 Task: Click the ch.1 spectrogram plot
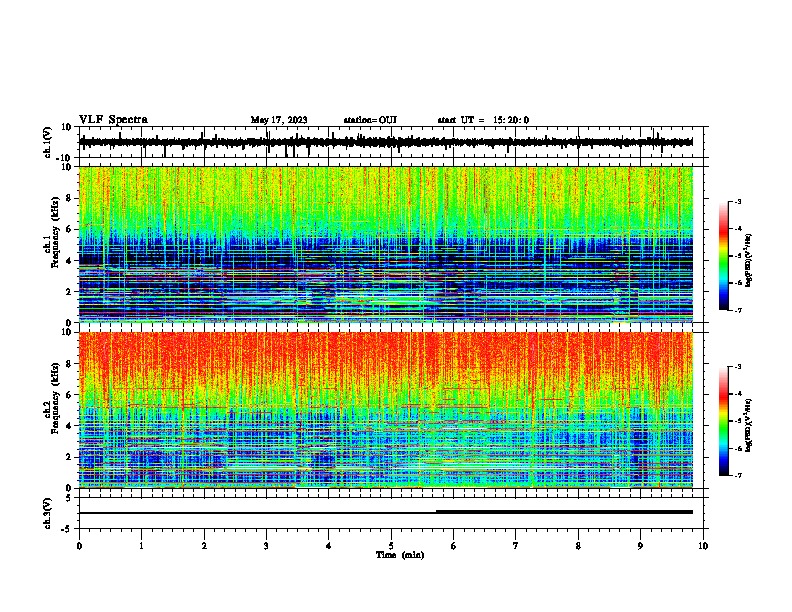point(386,244)
